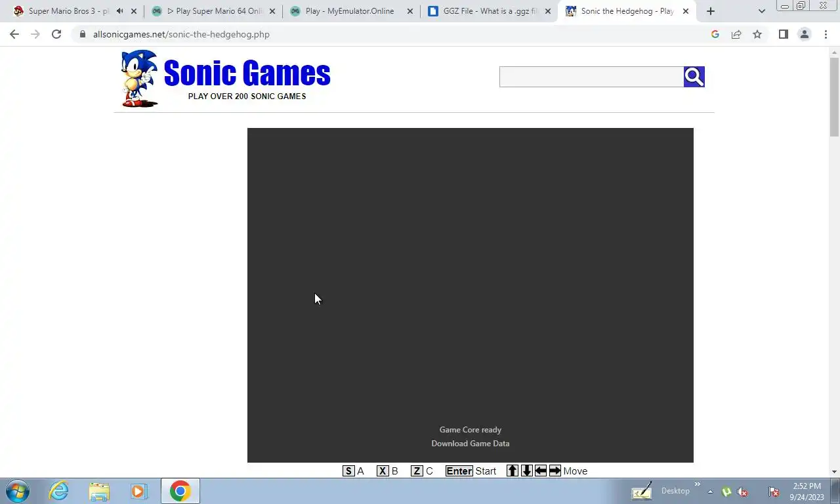The image size is (840, 504).
Task: Launch Internet Explorer from the taskbar
Action: point(58,491)
